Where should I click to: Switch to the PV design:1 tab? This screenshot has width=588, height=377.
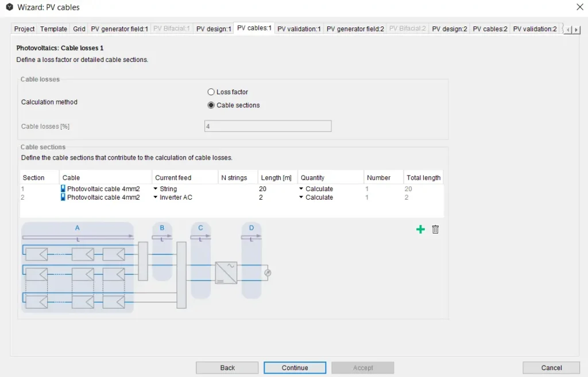point(214,29)
